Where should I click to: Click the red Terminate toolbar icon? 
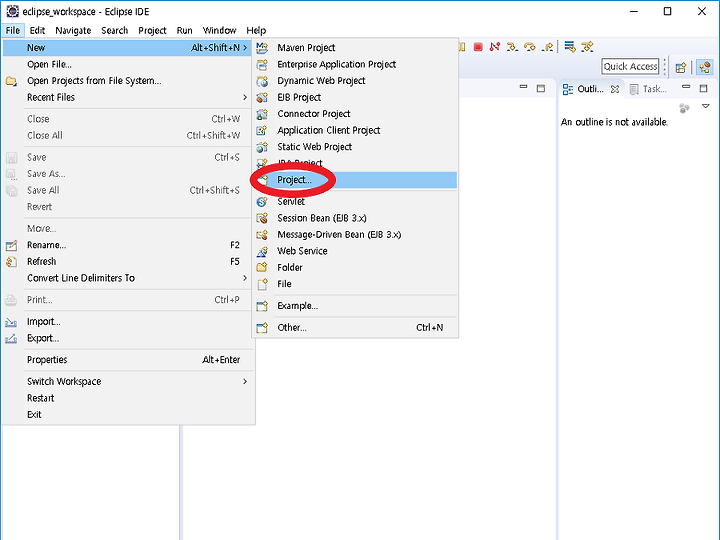tap(478, 47)
